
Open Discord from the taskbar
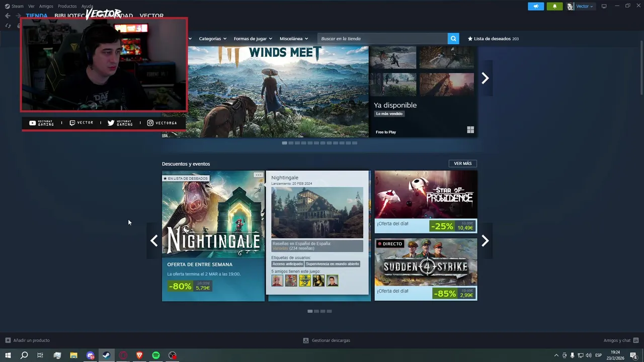point(90,355)
